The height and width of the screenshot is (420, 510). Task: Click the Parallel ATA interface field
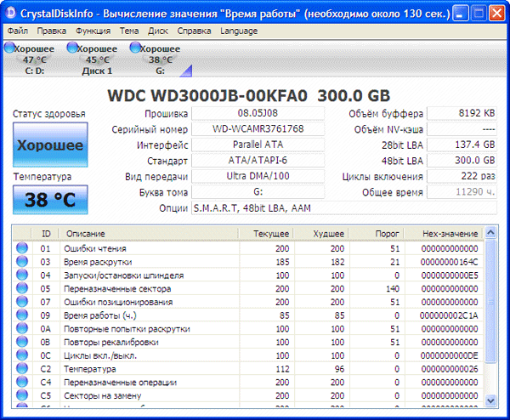(x=258, y=145)
